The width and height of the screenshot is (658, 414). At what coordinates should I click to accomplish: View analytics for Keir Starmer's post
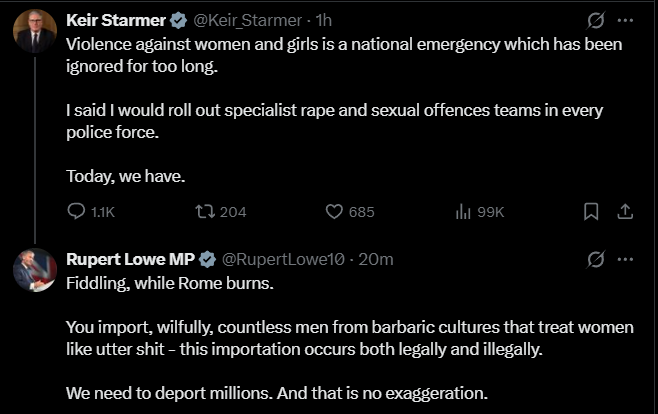tap(463, 212)
